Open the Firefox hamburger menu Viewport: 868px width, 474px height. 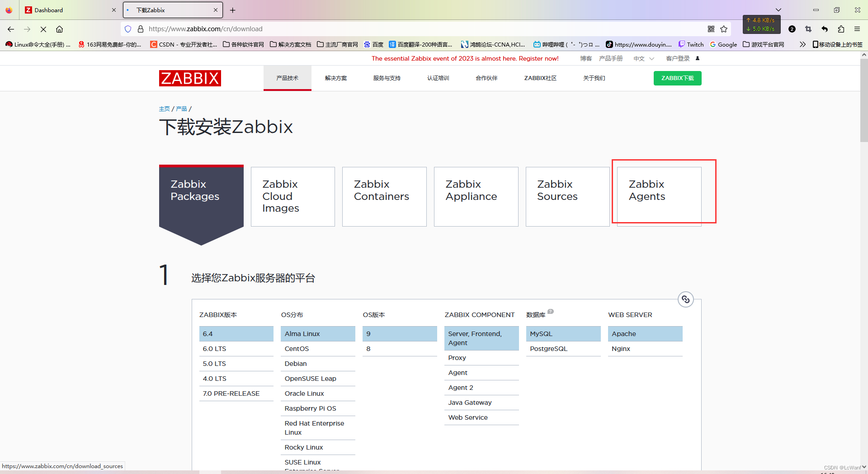pyautogui.click(x=857, y=29)
